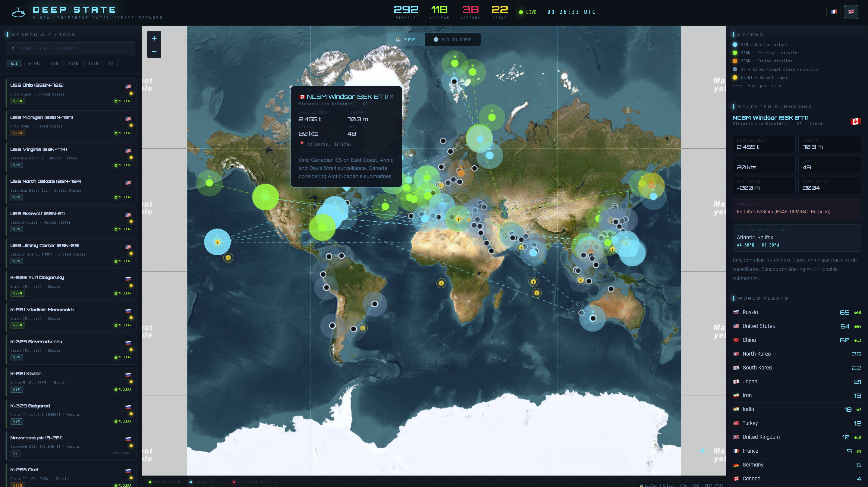868x487 pixels.
Task: Select K-266 Orel entry
Action: (x=71, y=475)
